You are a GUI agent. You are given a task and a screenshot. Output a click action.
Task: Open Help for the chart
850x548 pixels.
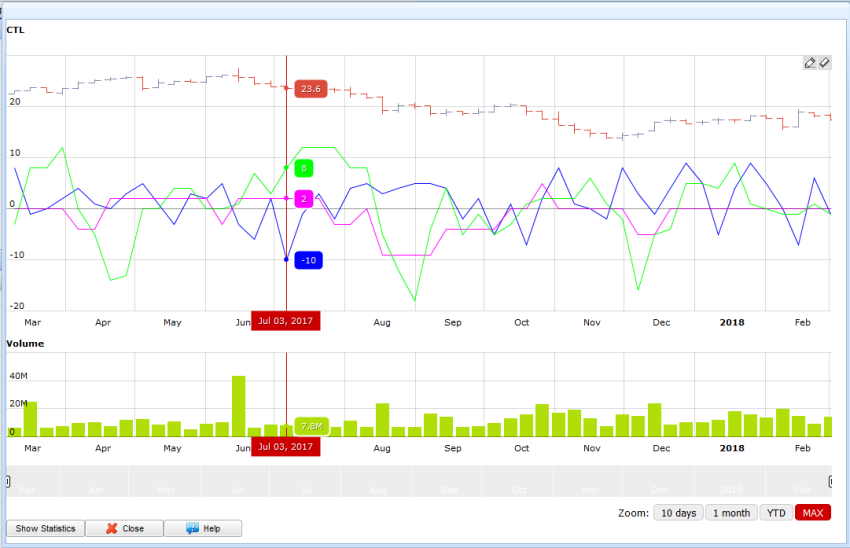tap(203, 528)
